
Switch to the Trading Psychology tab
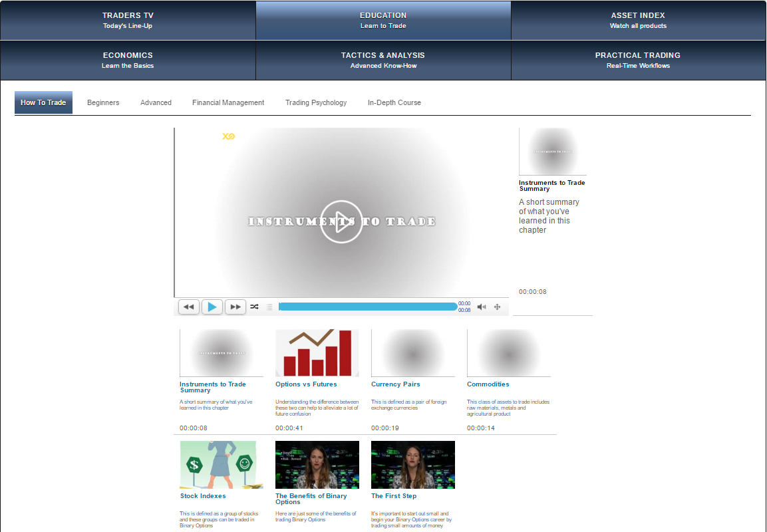coord(316,102)
